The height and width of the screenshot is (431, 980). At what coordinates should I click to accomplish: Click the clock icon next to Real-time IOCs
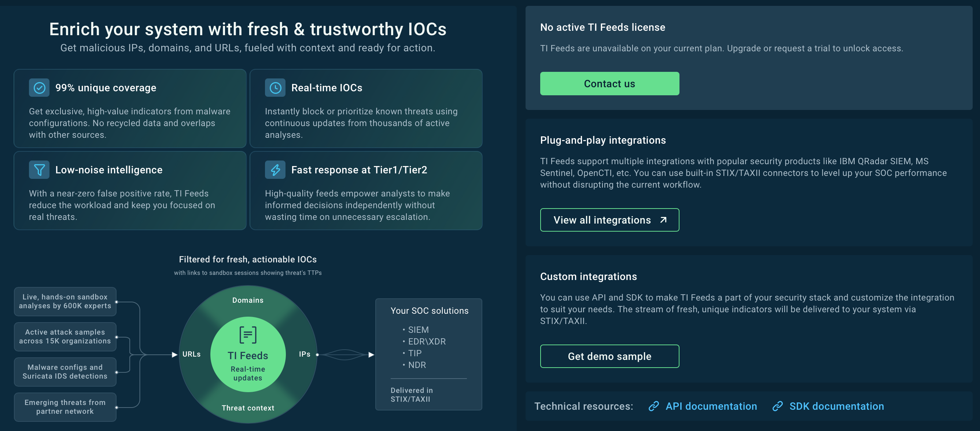point(275,88)
